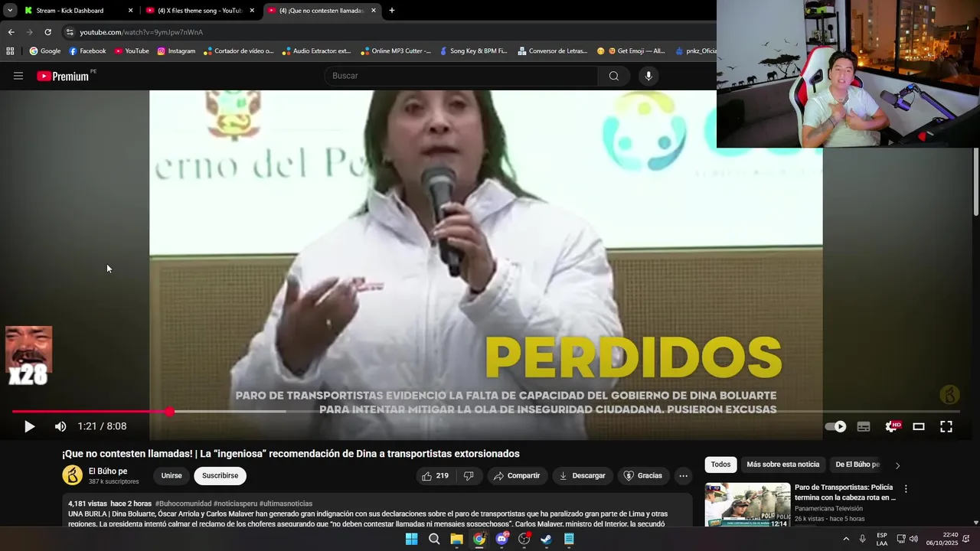980x551 pixels.
Task: Focus the Buscar search field
Action: [461, 76]
